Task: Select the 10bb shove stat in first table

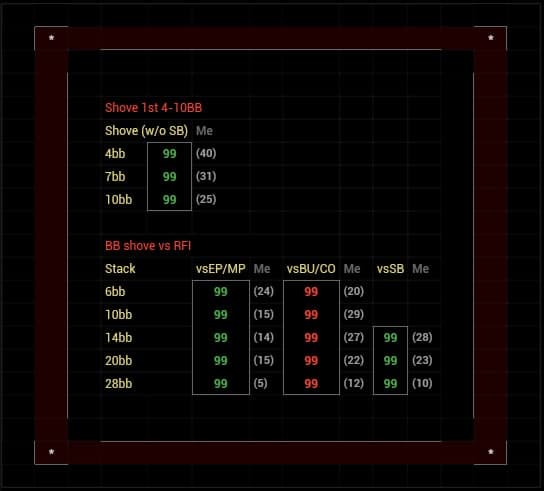Action: click(169, 200)
